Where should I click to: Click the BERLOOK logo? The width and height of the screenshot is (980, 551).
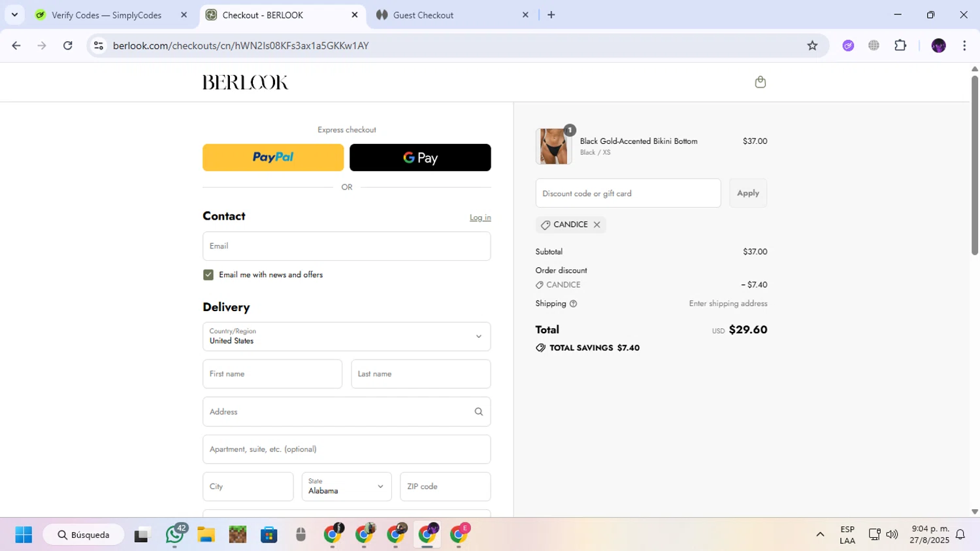click(245, 82)
